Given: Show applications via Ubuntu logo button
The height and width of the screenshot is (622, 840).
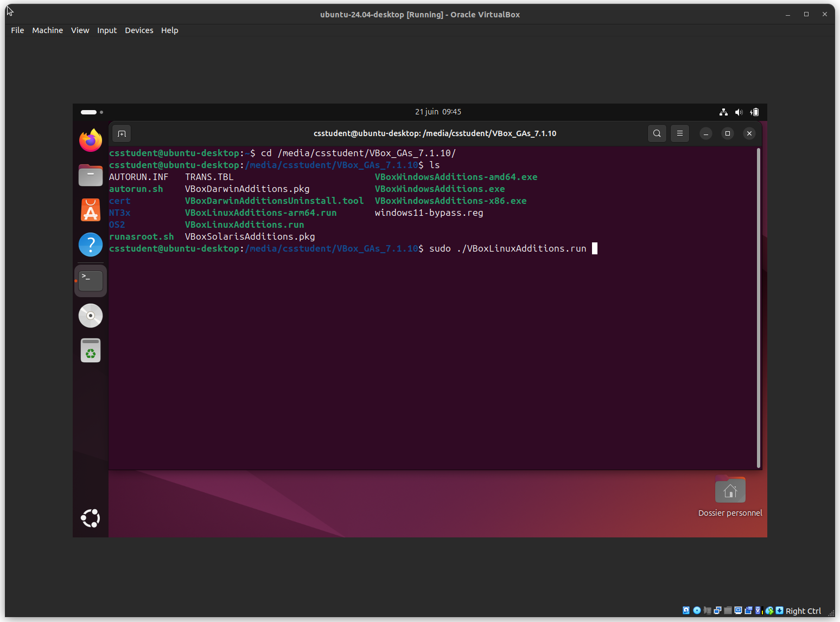Looking at the screenshot, I should tap(91, 518).
